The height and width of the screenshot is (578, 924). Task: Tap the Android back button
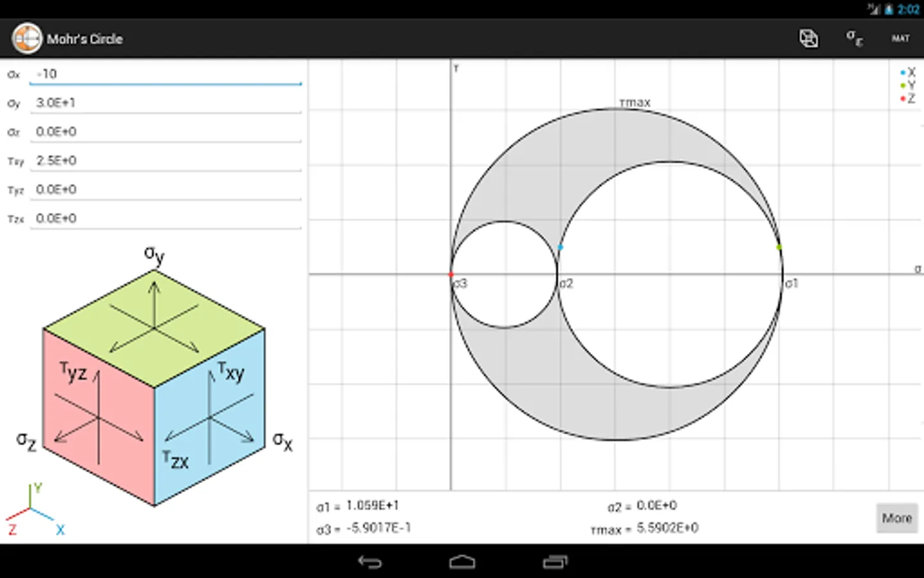(x=370, y=562)
